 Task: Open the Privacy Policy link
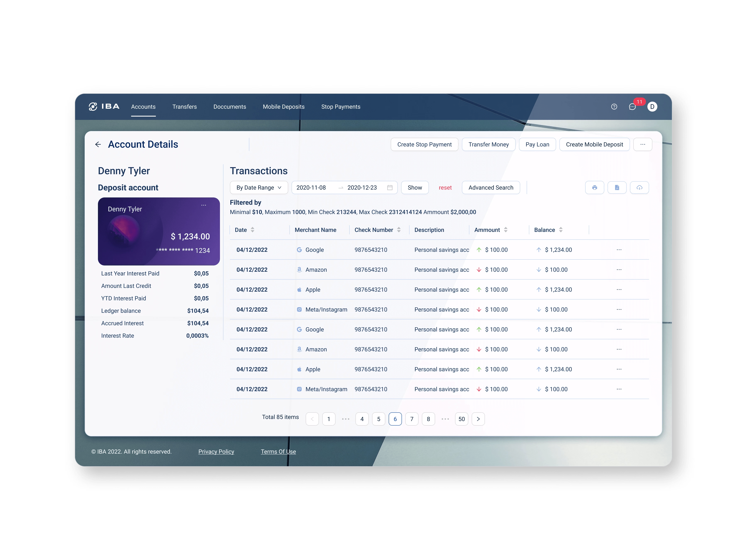(216, 452)
